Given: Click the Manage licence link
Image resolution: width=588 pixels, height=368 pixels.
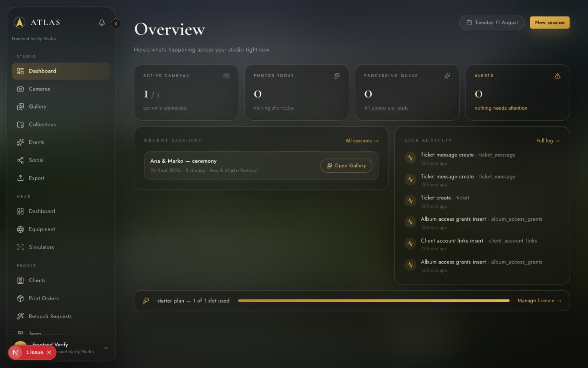Looking at the screenshot, I should [x=539, y=301].
